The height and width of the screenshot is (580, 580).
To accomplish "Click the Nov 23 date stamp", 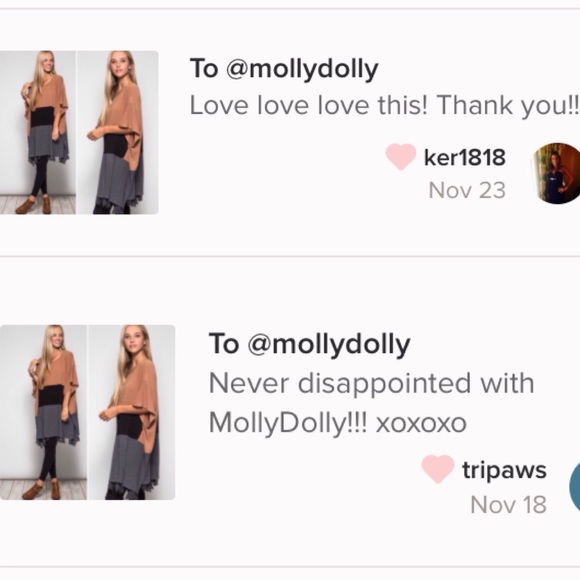I will 467,191.
